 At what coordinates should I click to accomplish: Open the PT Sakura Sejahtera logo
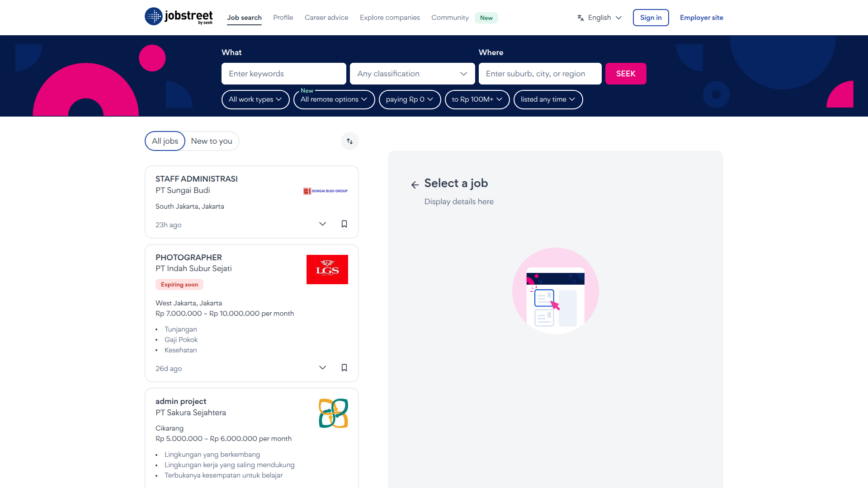click(333, 413)
